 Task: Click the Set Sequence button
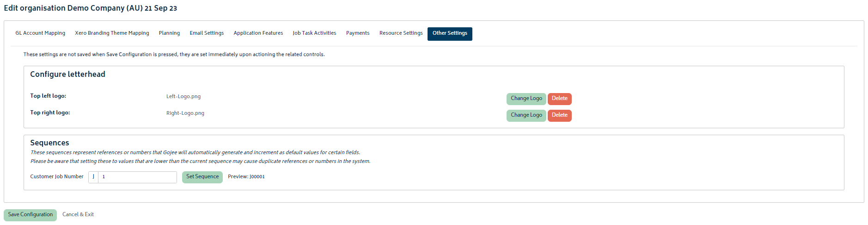202,177
